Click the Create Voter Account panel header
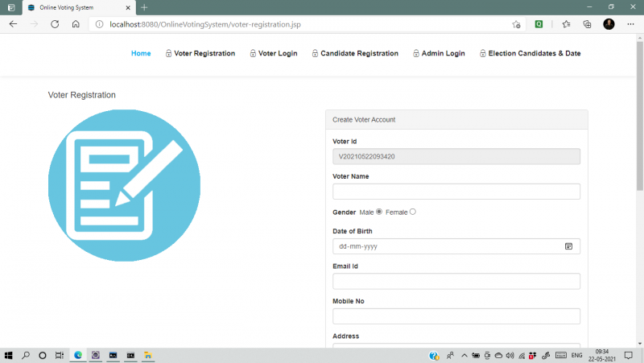644x363 pixels. [456, 119]
